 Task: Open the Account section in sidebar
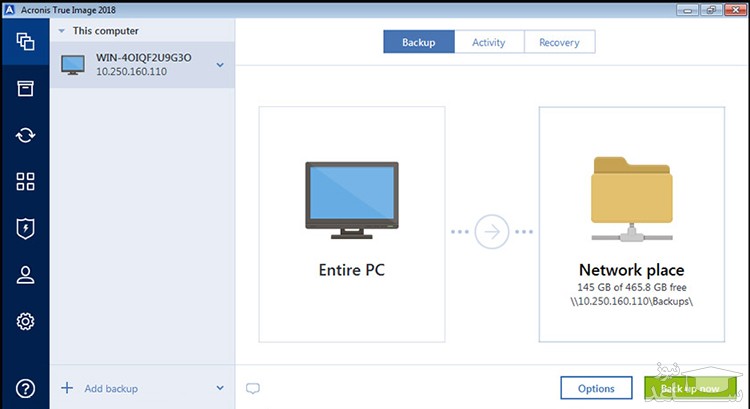[x=25, y=275]
